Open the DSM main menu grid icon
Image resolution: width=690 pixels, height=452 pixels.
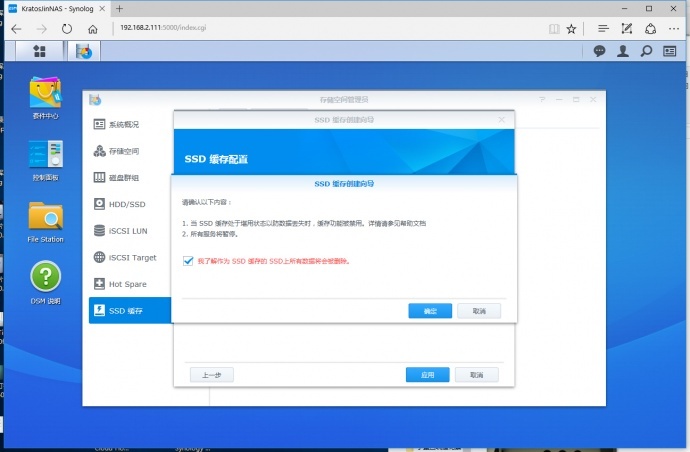tap(40, 51)
